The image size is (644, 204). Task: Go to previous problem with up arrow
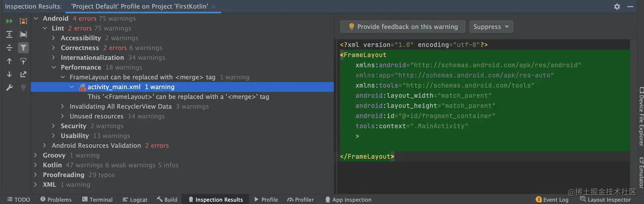9,61
